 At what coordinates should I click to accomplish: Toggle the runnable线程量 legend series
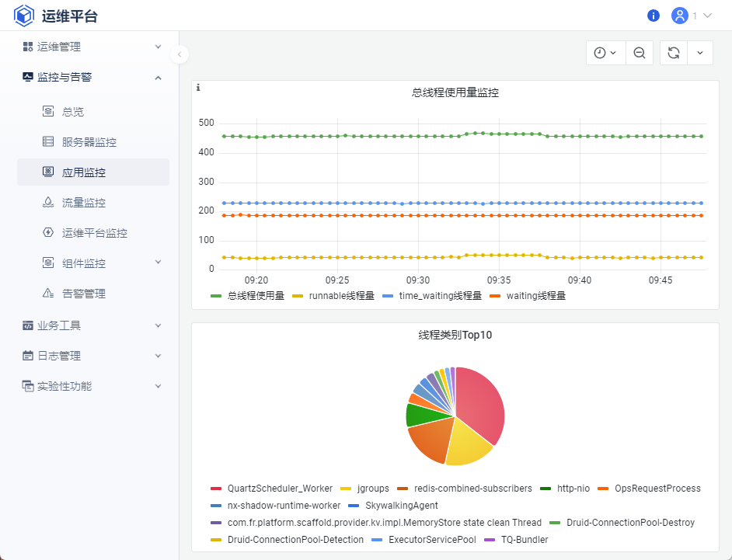332,296
